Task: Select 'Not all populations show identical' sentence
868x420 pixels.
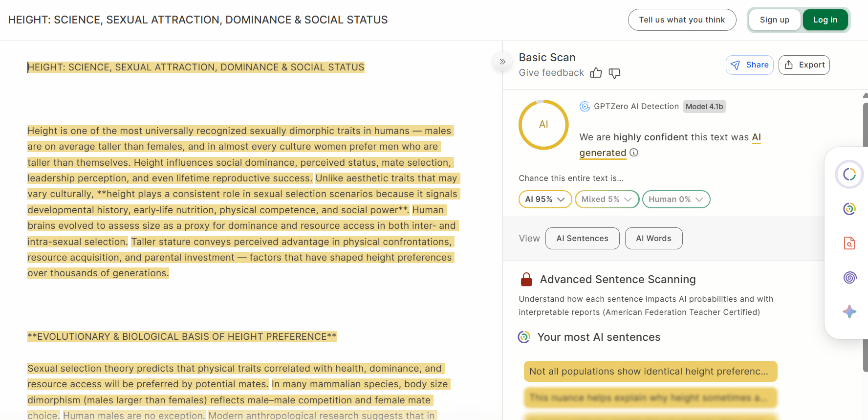Action: click(650, 371)
